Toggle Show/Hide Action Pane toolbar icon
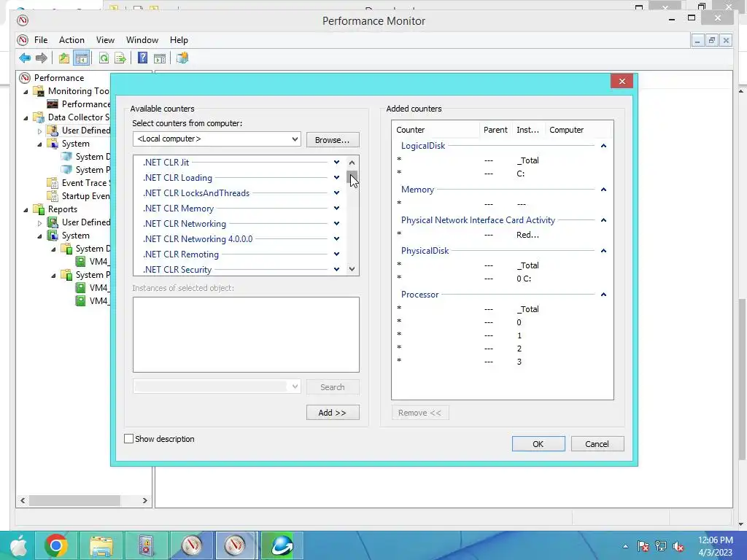Image resolution: width=747 pixels, height=560 pixels. 160,58
